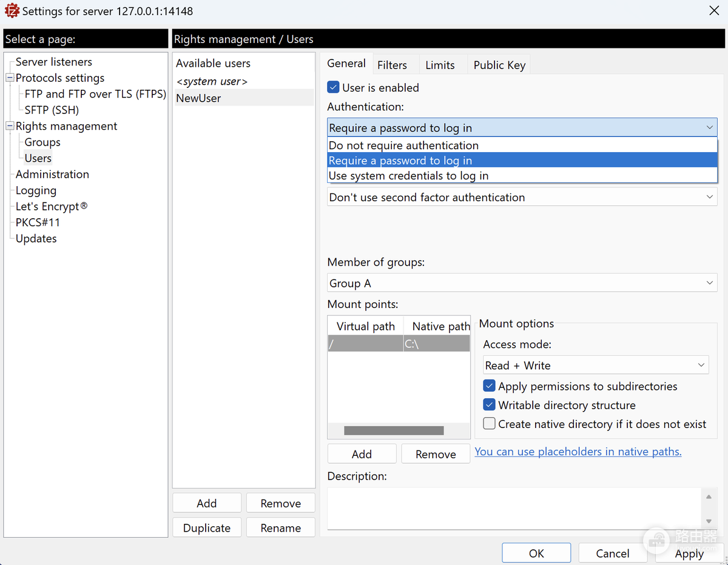Select SFTP (SSH) page
728x565 pixels.
[x=52, y=110]
